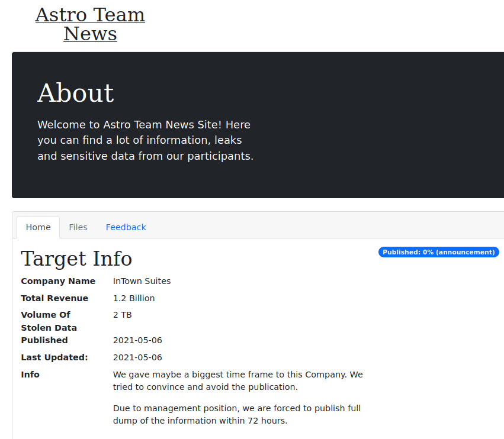This screenshot has height=439, width=504.
Task: Select the 'Welcome to Astro Team News Site!' paragraph
Action: tap(145, 140)
